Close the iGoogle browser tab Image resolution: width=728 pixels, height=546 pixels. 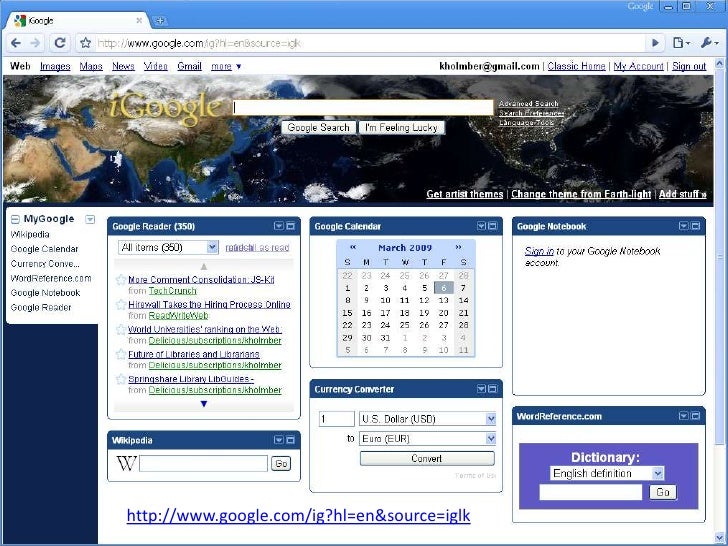[139, 21]
